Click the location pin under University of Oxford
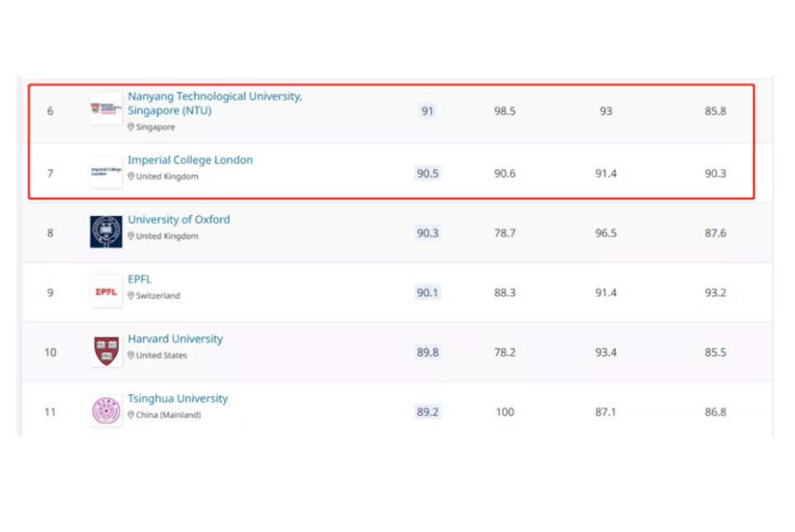Image resolution: width=795 pixels, height=532 pixels. tap(131, 236)
